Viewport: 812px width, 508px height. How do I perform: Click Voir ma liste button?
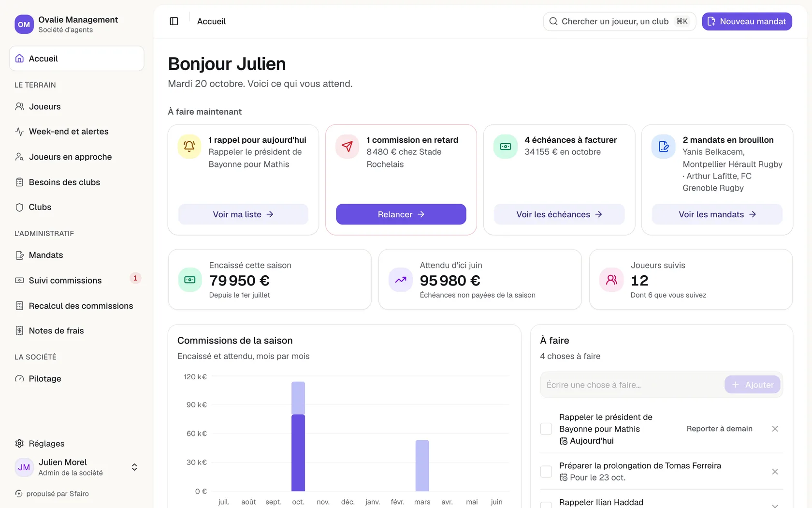[x=243, y=214]
